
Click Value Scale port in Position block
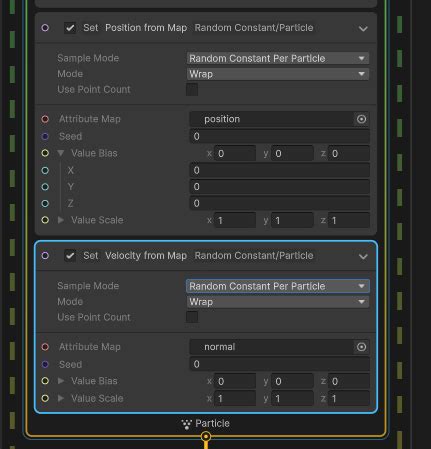pos(45,220)
